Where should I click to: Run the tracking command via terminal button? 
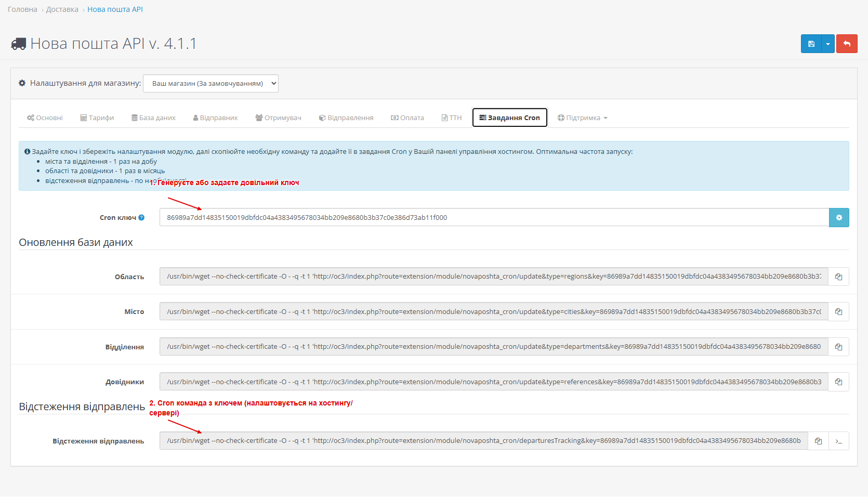point(839,441)
